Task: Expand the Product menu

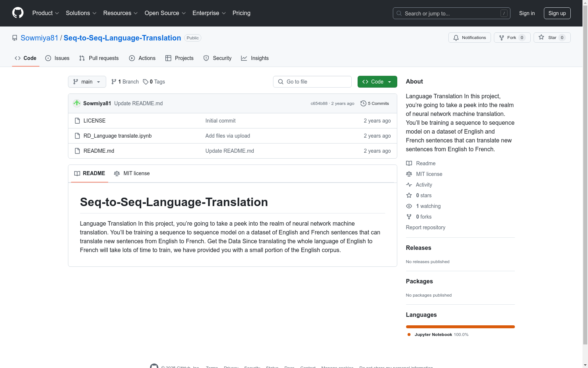Action: 46,13
